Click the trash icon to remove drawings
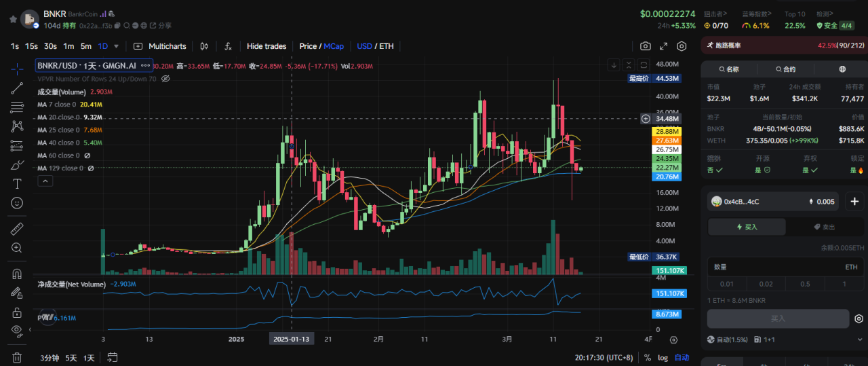 [17, 357]
